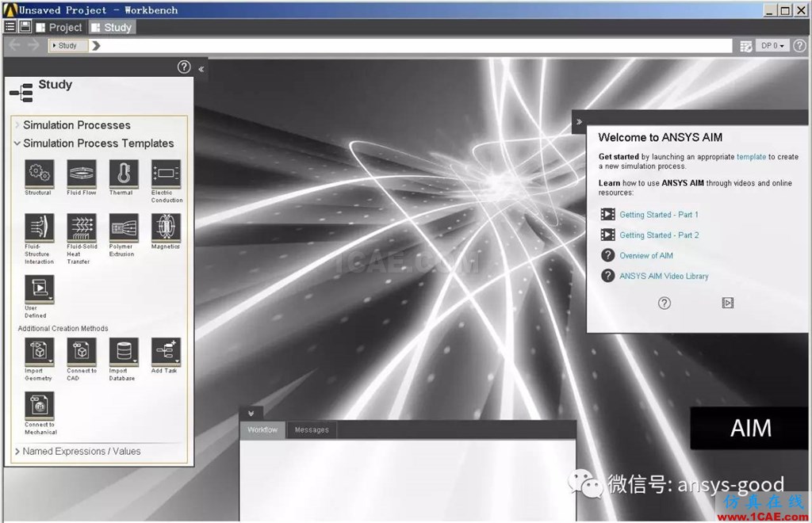Launch the Fluid-Solid Heat Transfer template
Image resolution: width=812 pixels, height=523 pixels.
coord(82,227)
